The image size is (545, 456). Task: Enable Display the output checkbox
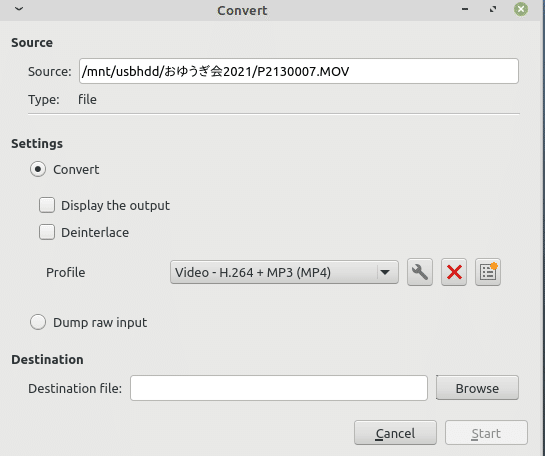[47, 205]
